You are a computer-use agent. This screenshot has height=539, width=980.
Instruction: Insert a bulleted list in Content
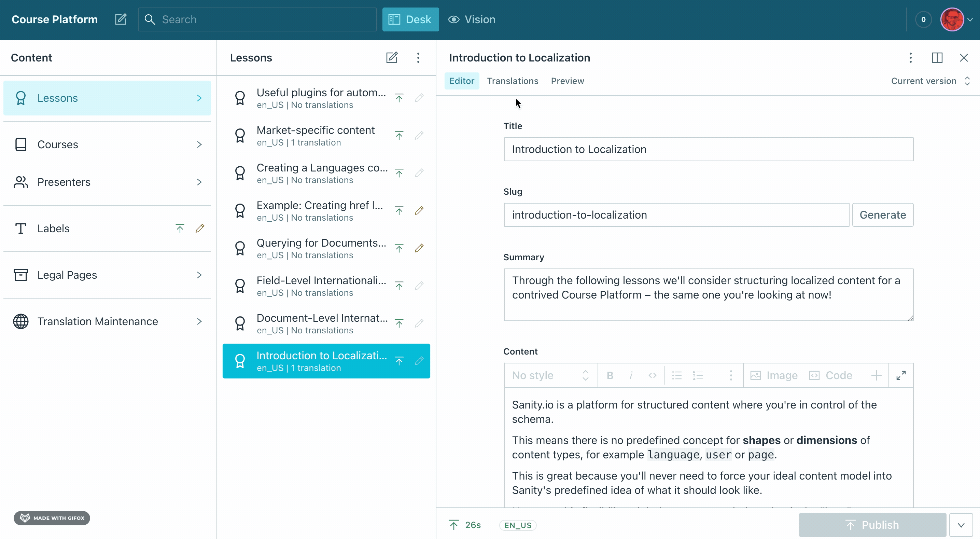coord(677,375)
